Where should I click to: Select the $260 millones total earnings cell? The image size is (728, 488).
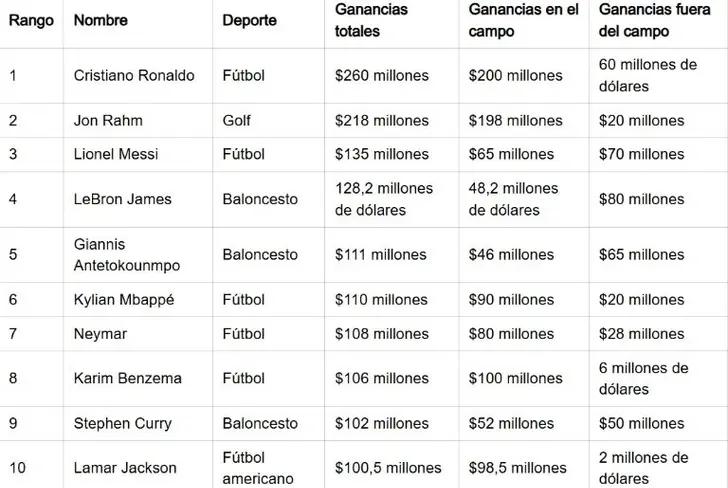click(382, 76)
